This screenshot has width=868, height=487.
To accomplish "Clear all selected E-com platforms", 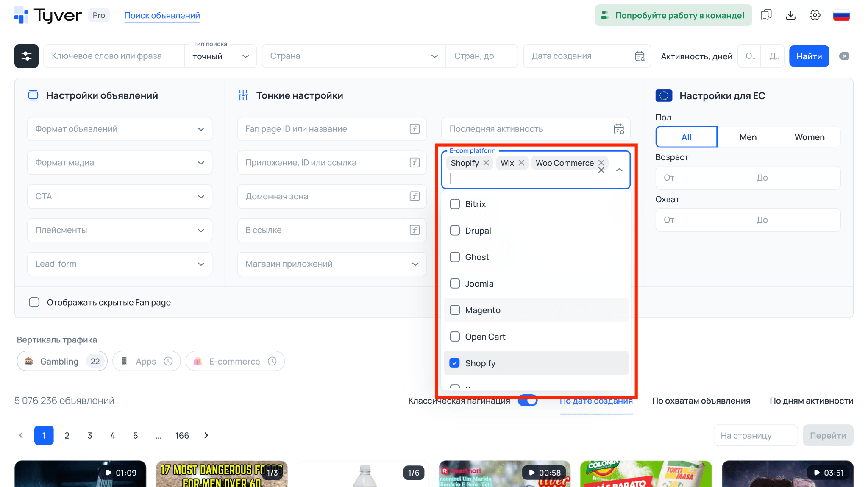I will [x=601, y=170].
